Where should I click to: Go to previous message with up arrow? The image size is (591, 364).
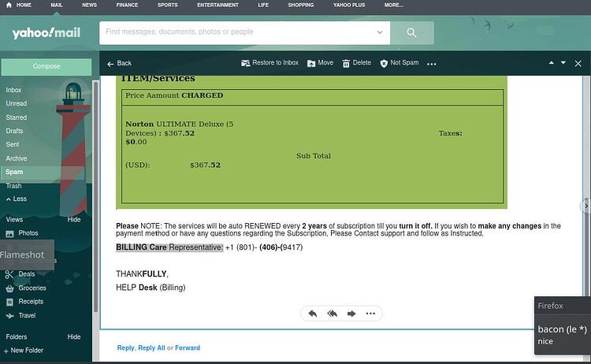click(551, 63)
